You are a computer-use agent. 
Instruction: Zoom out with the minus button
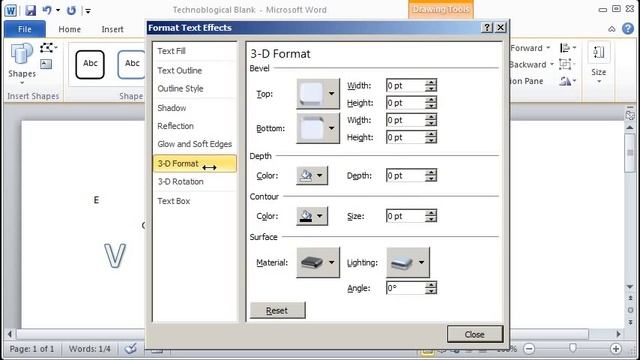pos(529,349)
